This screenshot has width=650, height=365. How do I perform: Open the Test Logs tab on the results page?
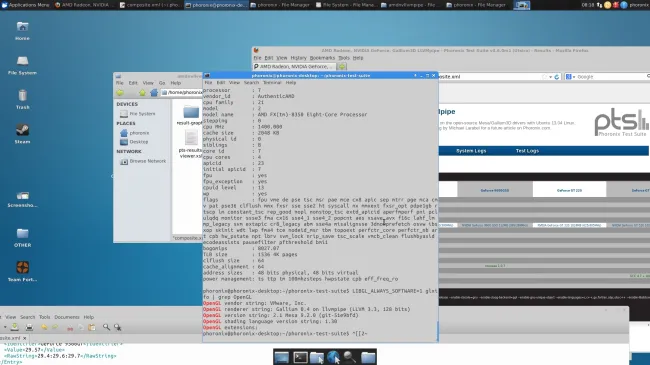pos(527,151)
